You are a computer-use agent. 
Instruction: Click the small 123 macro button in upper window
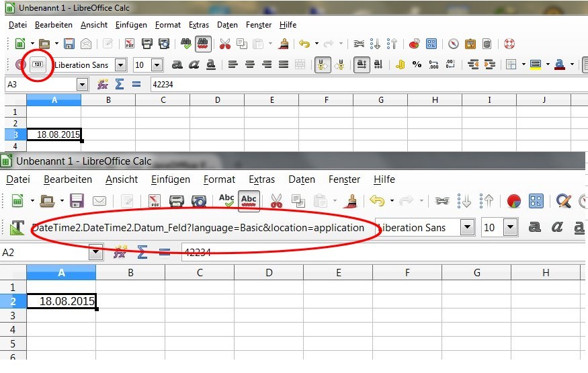38,65
